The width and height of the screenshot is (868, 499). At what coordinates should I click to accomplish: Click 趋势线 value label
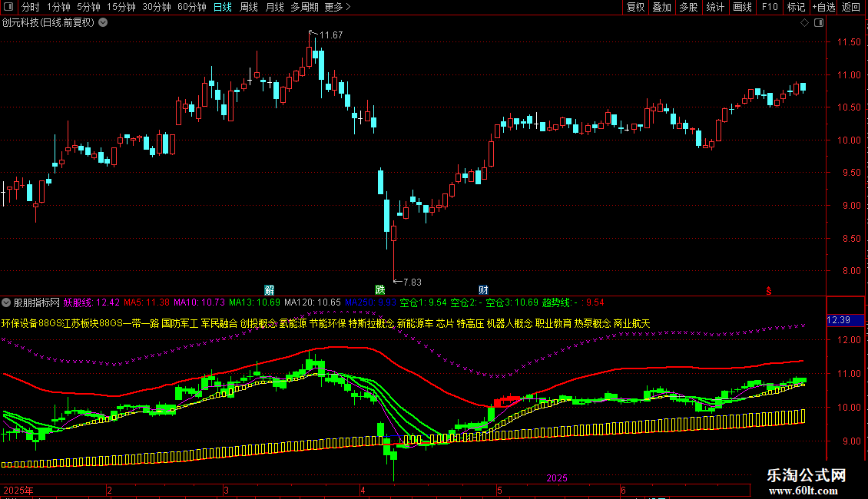574,302
